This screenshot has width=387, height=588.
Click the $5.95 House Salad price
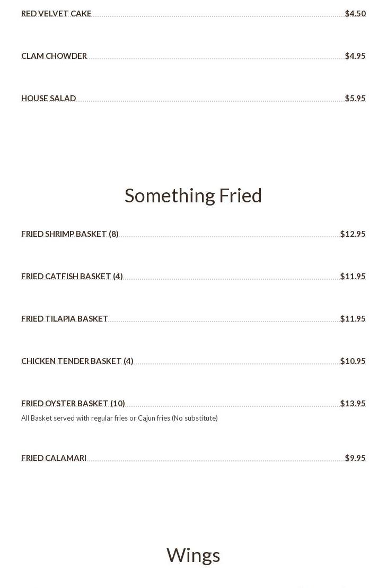[355, 99]
